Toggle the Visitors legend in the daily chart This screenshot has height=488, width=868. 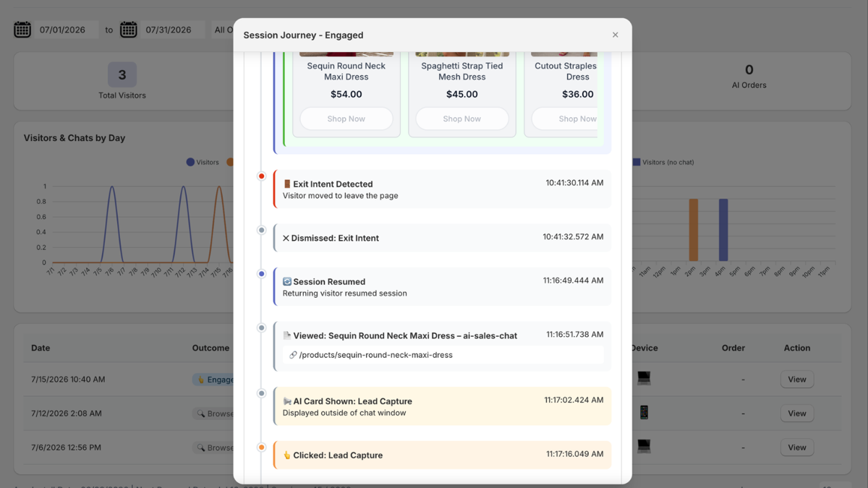click(203, 162)
